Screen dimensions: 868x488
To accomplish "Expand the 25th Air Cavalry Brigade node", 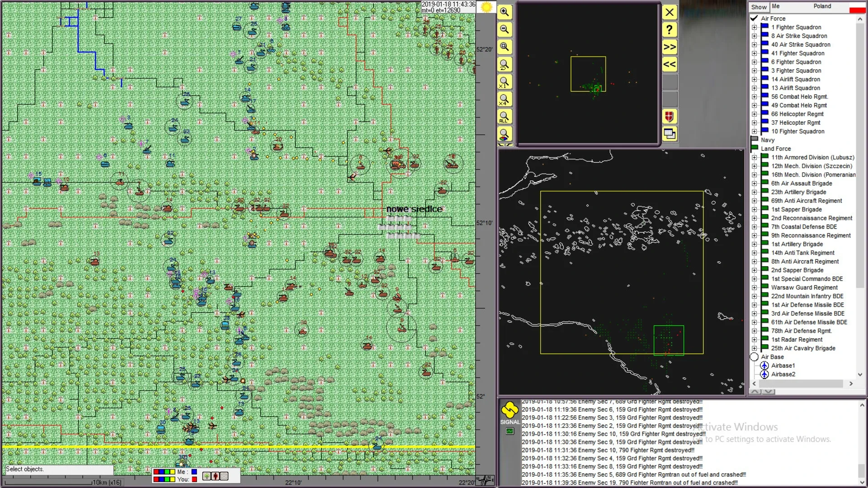I will tap(754, 348).
